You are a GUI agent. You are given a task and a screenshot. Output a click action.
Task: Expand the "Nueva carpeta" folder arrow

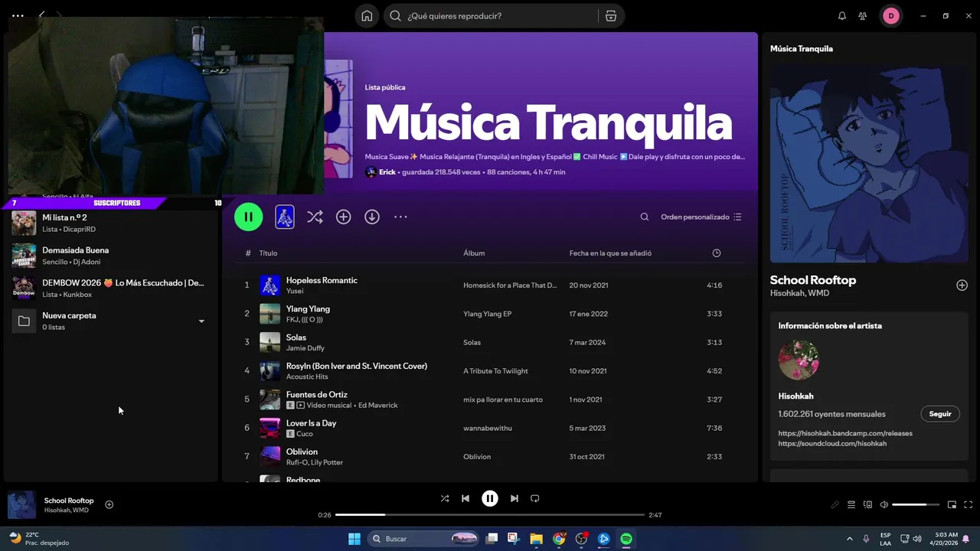(x=201, y=321)
